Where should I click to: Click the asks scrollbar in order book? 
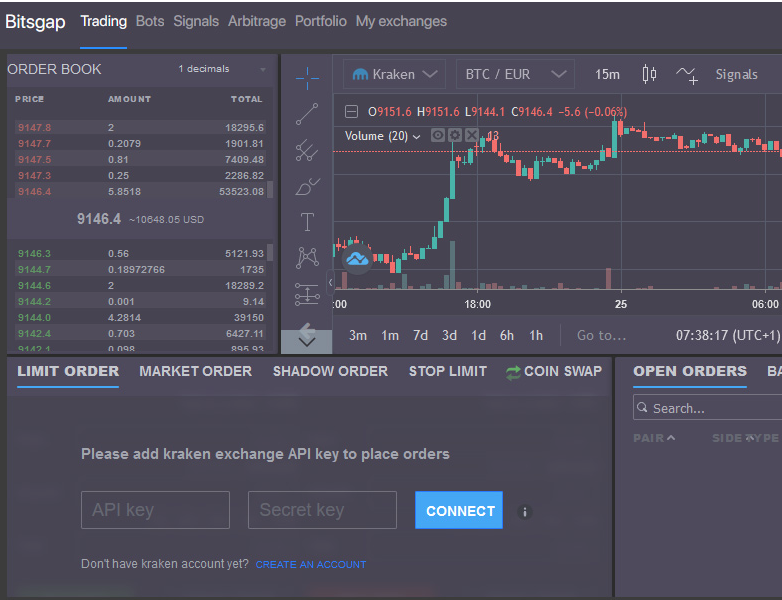[x=270, y=190]
